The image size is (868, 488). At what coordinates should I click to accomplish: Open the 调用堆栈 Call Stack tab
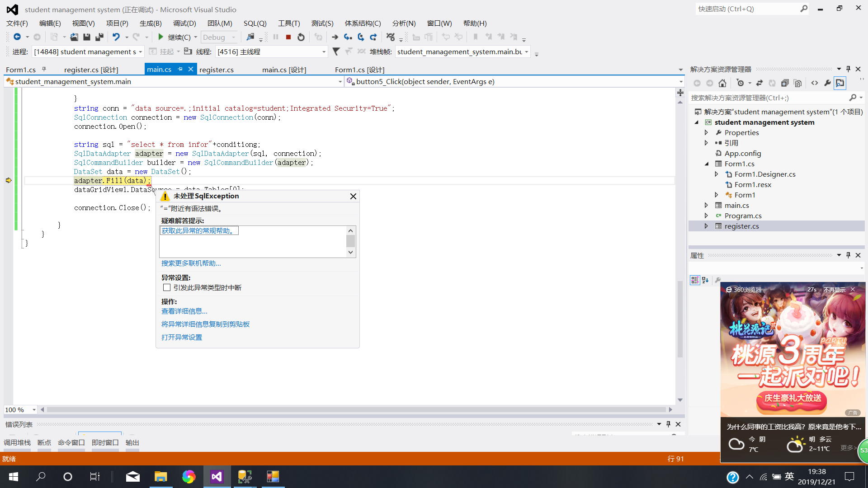pos(17,443)
